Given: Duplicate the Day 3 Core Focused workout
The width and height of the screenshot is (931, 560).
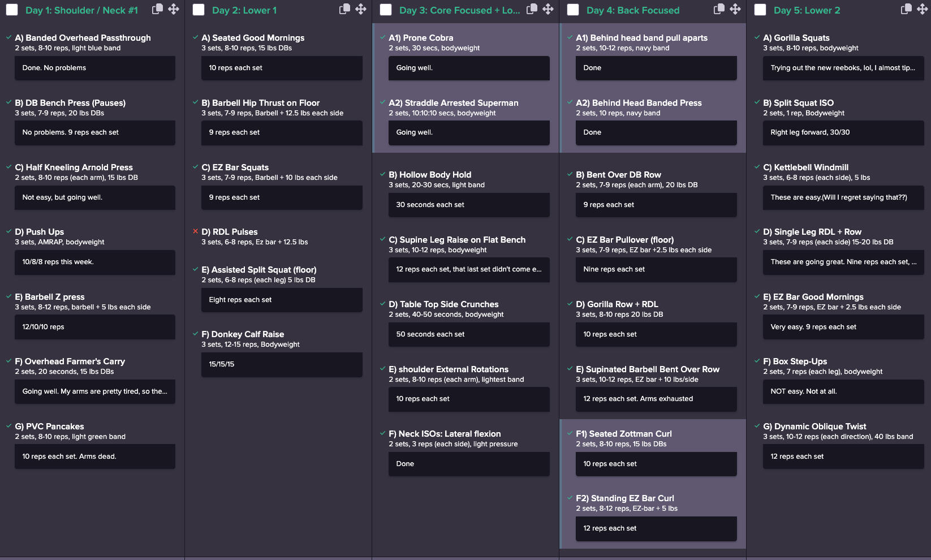Looking at the screenshot, I should pyautogui.click(x=532, y=9).
